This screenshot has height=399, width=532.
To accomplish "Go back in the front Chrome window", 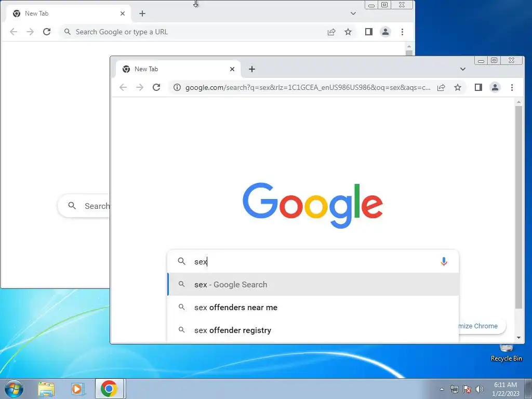I will coord(123,87).
